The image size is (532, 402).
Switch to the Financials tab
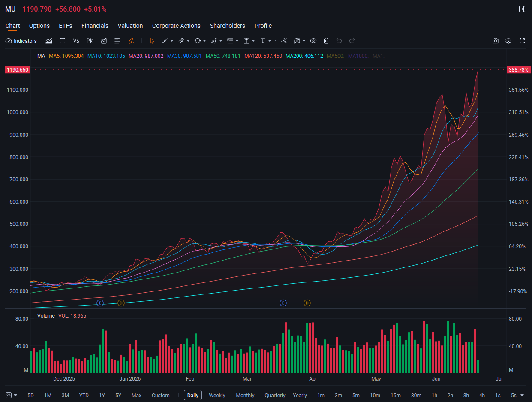(x=95, y=26)
